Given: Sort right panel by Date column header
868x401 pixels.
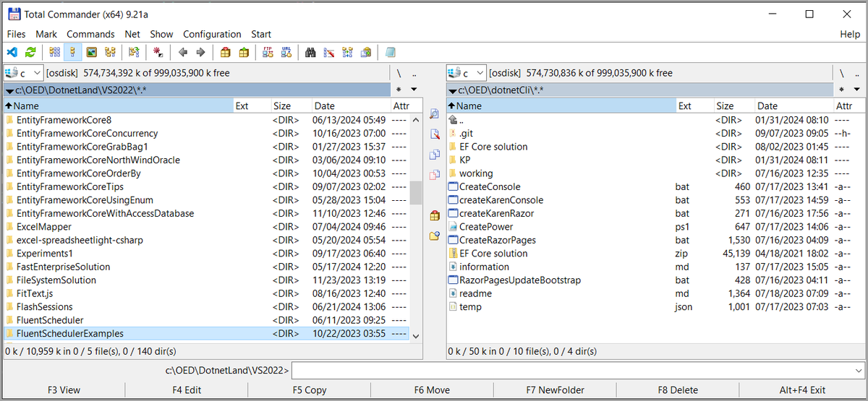Looking at the screenshot, I should coord(793,105).
